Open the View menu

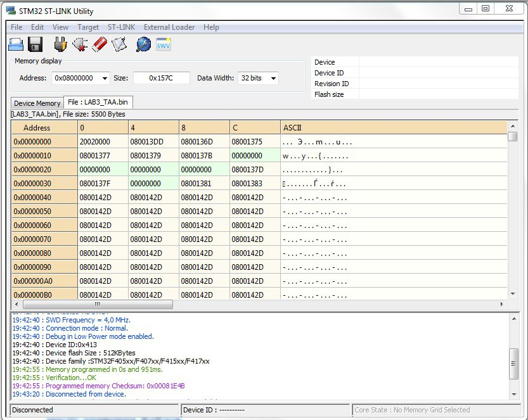pos(61,27)
